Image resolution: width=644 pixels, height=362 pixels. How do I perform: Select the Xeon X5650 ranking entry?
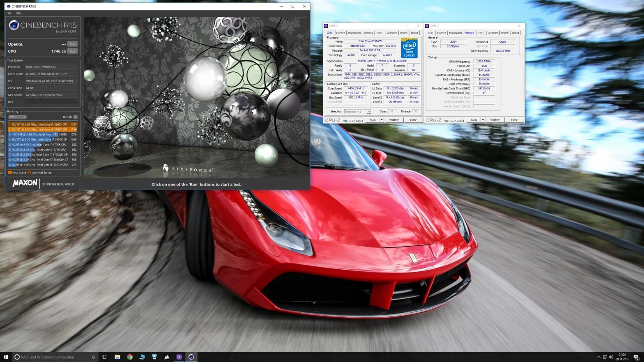43,134
